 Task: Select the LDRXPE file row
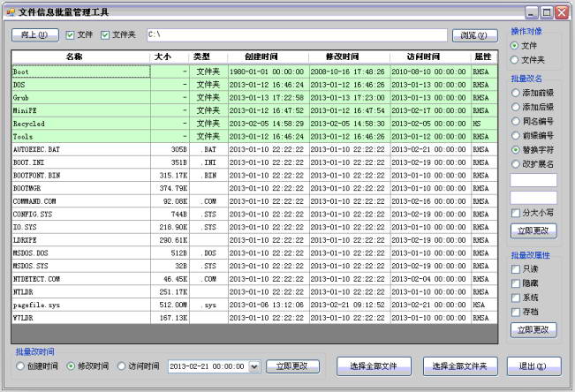tap(254, 240)
